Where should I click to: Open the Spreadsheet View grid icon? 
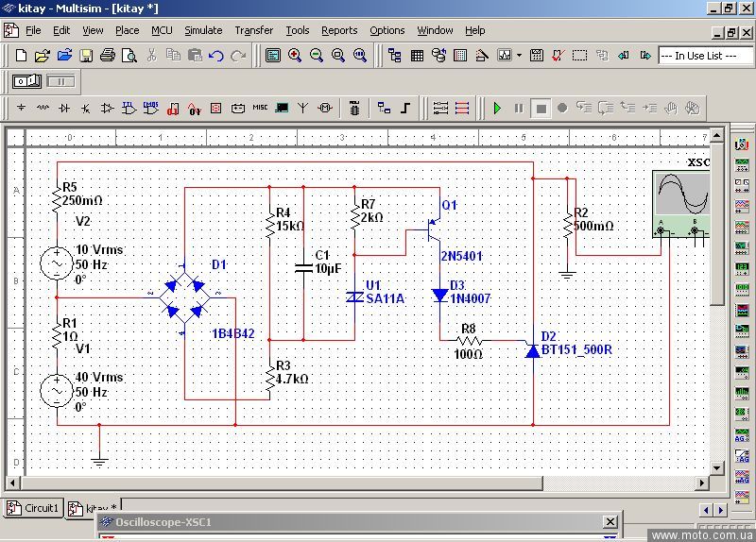pos(417,56)
